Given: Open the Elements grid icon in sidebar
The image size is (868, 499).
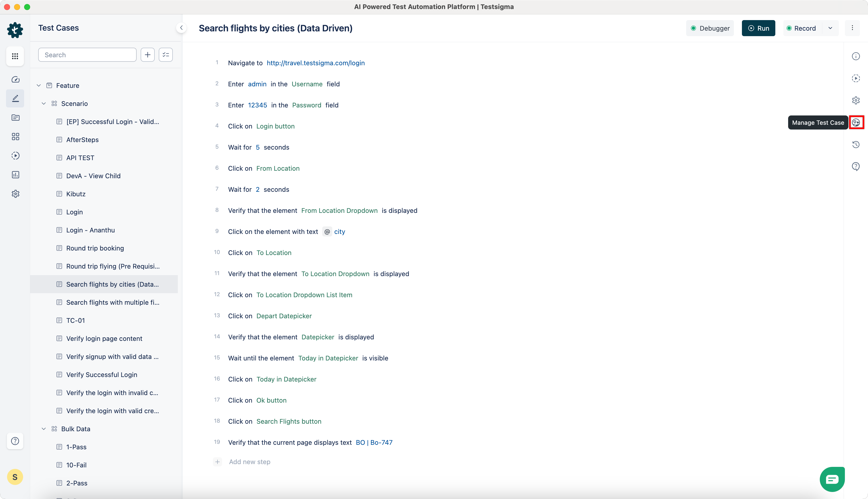Looking at the screenshot, I should click(x=15, y=136).
